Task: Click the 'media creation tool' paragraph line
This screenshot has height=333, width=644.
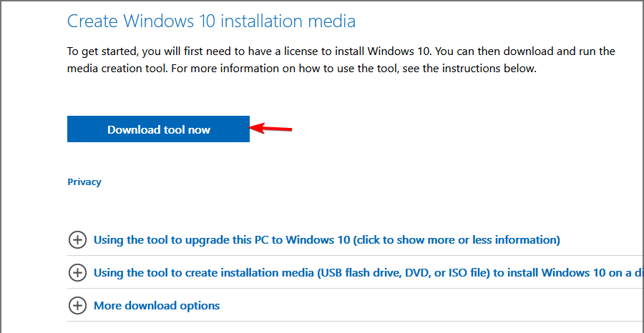Action: 302,69
